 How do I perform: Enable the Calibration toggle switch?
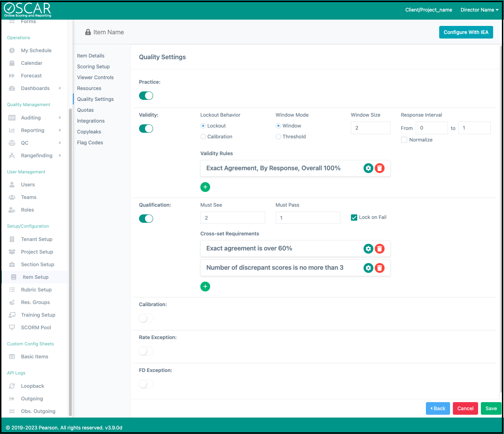coord(146,318)
